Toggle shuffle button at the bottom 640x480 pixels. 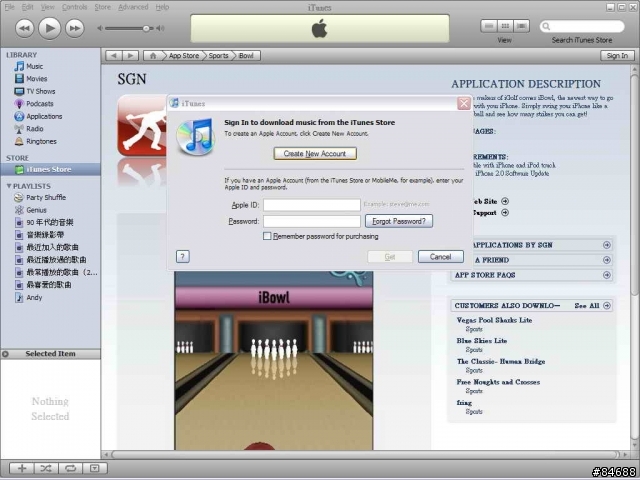point(46,468)
